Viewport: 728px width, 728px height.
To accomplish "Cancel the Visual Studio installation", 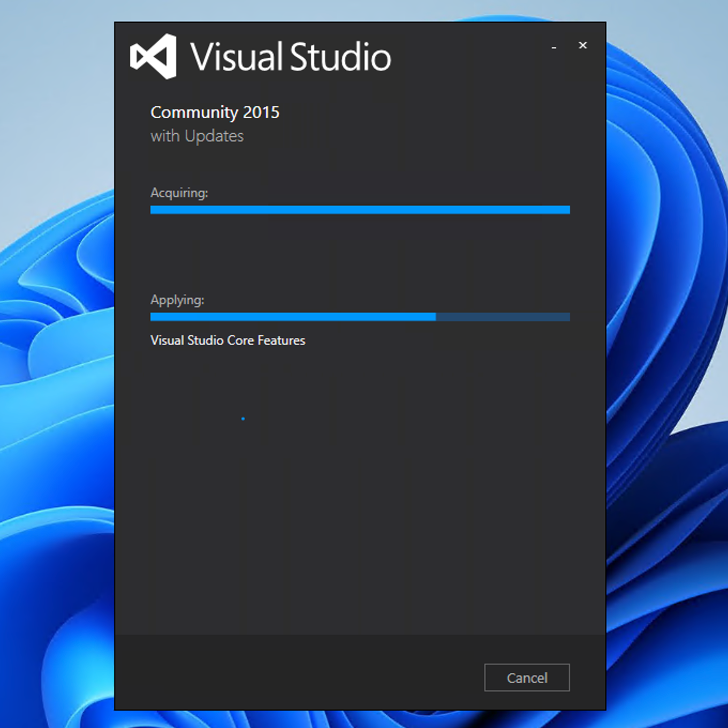I will coord(527,678).
